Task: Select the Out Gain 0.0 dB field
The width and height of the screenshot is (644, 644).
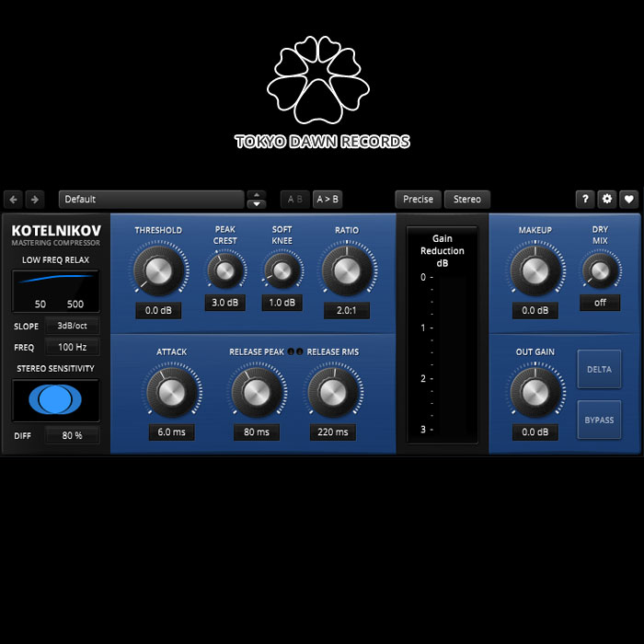Action: (535, 432)
